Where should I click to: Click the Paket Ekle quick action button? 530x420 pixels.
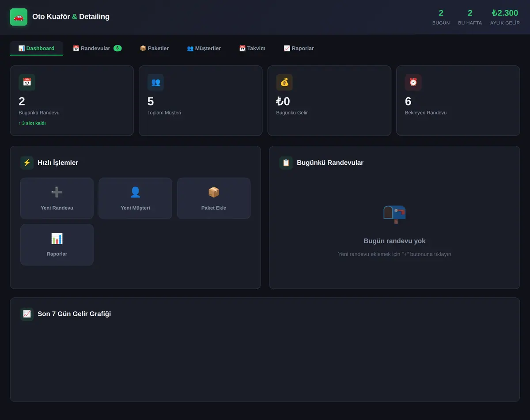pos(214,198)
